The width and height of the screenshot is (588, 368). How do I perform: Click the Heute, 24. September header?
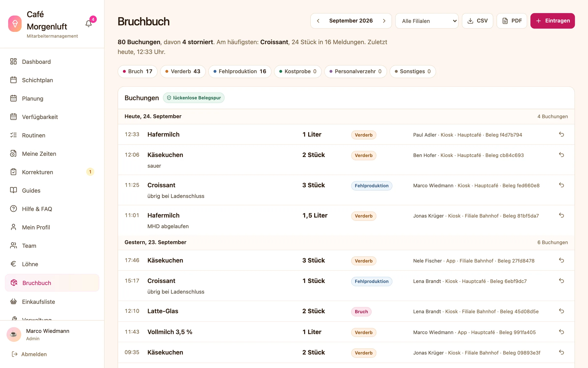click(x=153, y=116)
